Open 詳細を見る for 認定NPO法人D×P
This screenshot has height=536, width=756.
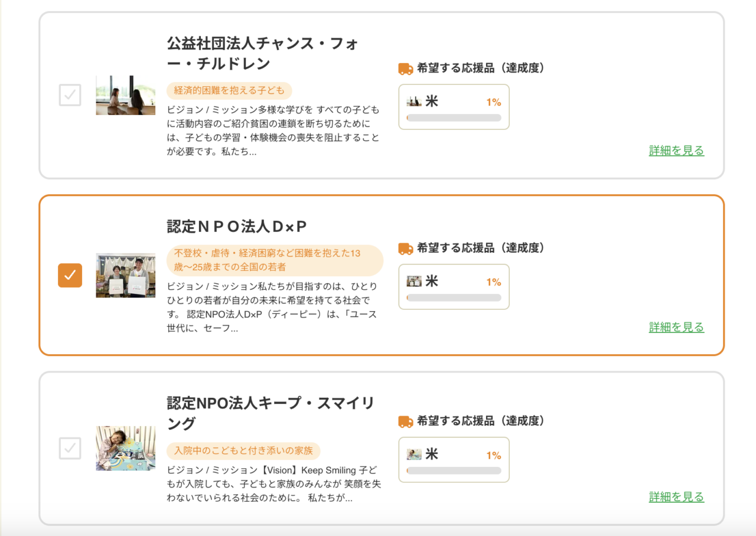[676, 327]
